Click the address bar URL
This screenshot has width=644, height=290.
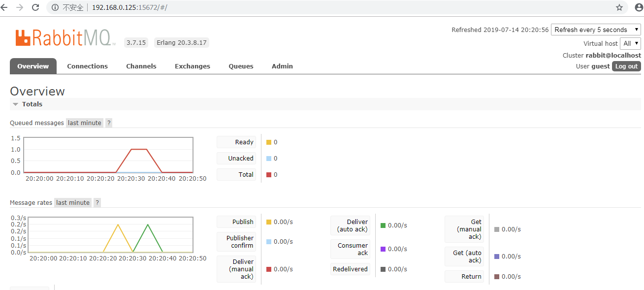(129, 7)
